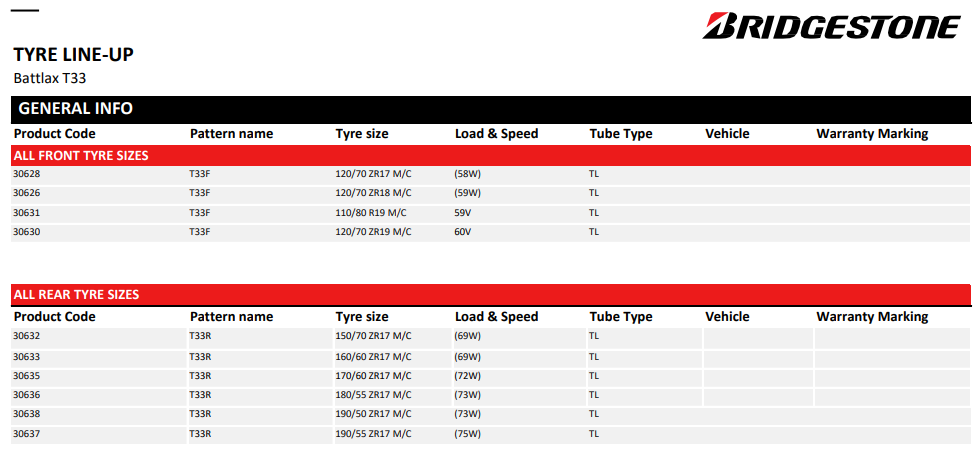Select product code 30633
The height and width of the screenshot is (474, 980).
point(27,357)
